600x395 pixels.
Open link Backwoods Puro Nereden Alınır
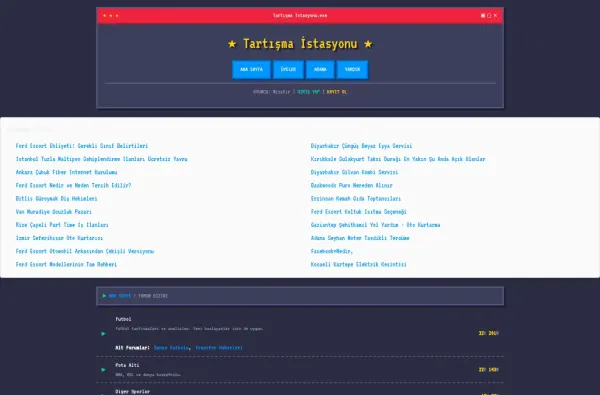point(352,185)
